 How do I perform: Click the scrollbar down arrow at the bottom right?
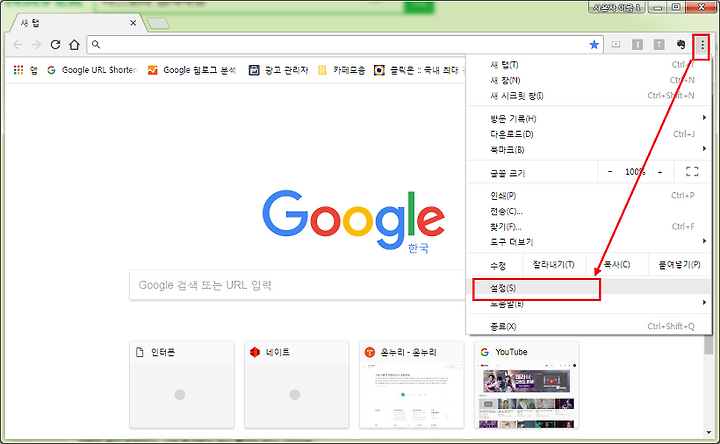[x=709, y=433]
